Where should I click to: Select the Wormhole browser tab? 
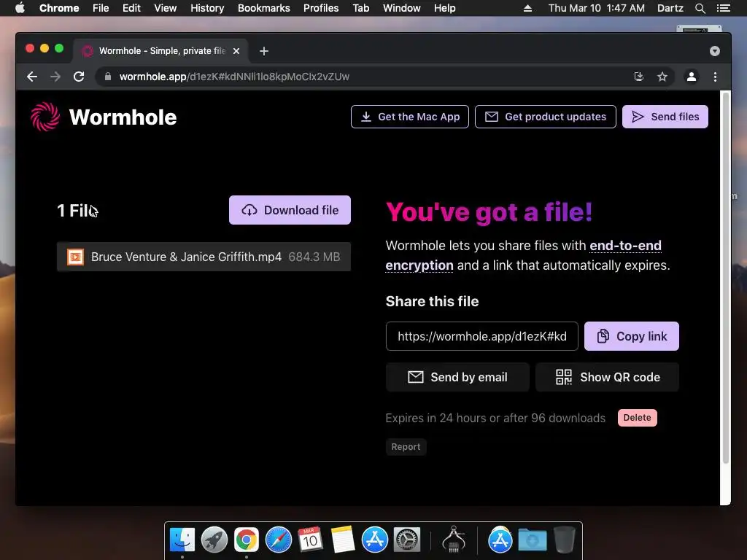[160, 51]
